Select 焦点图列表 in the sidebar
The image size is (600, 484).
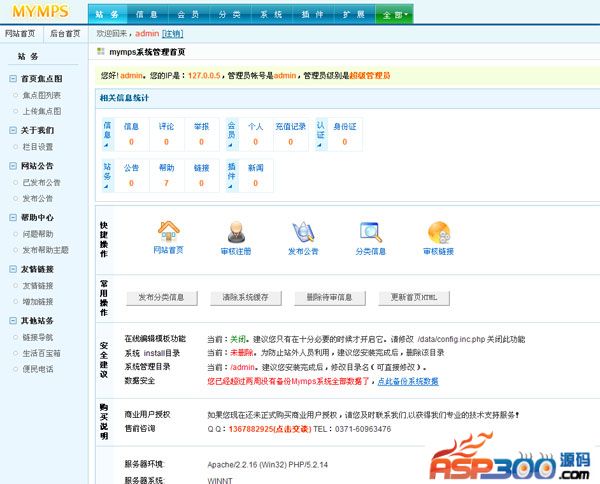coord(41,95)
